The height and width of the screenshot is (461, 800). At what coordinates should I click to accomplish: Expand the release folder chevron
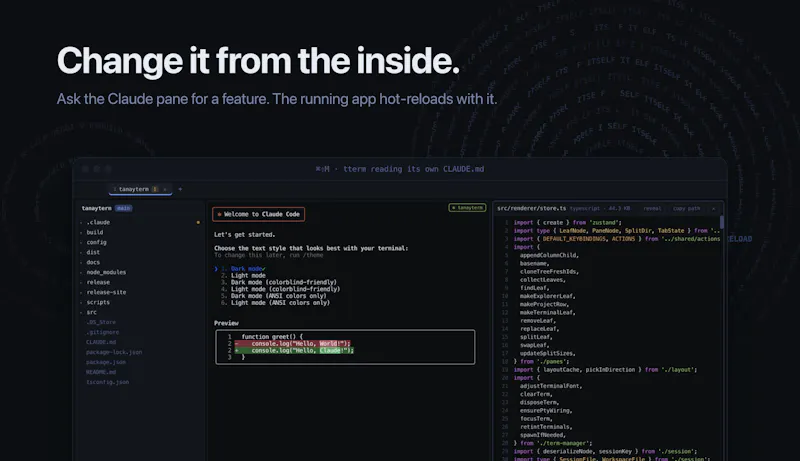pos(81,282)
